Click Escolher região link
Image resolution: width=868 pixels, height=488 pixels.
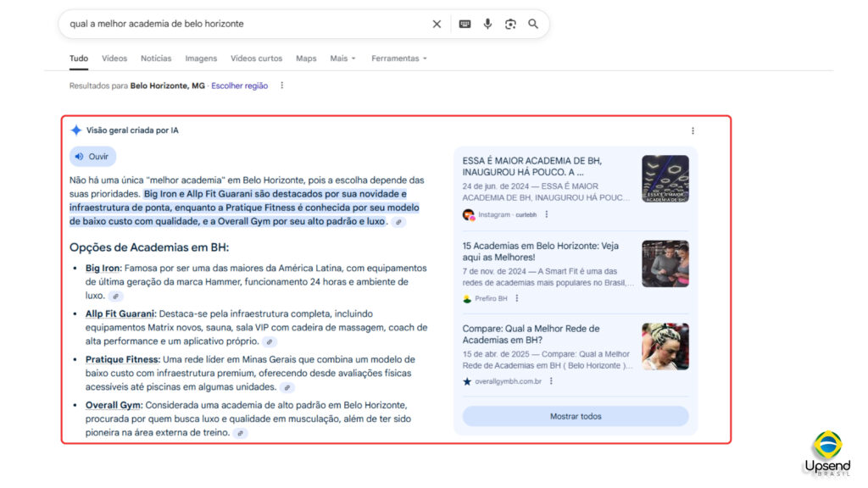pyautogui.click(x=239, y=86)
